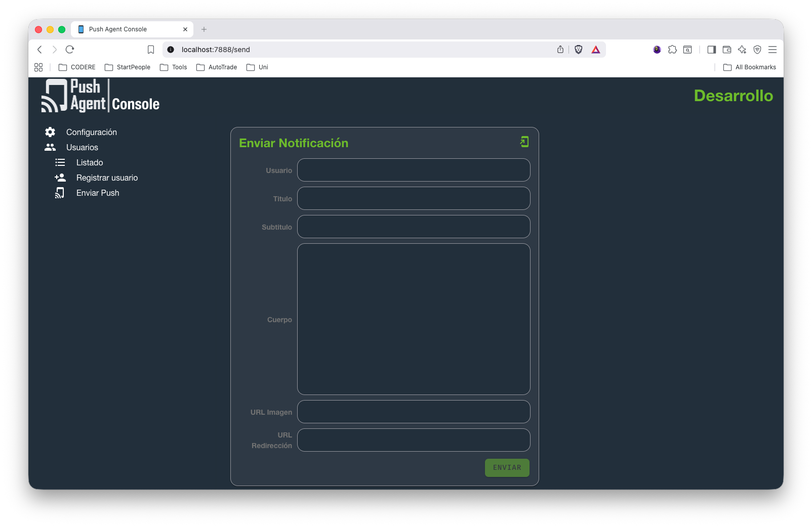Expand the All Bookmarks folder
This screenshot has width=812, height=527.
tap(749, 67)
